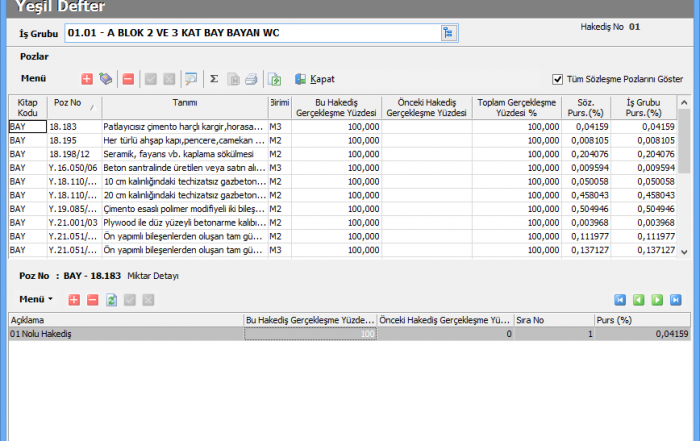Viewport: 700px width, 441px height.
Task: Select the row with Poz No 18.195
Action: coord(72,141)
